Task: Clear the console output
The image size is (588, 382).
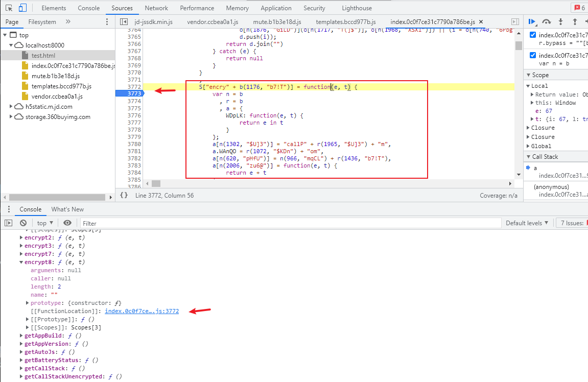Action: pyautogui.click(x=23, y=223)
